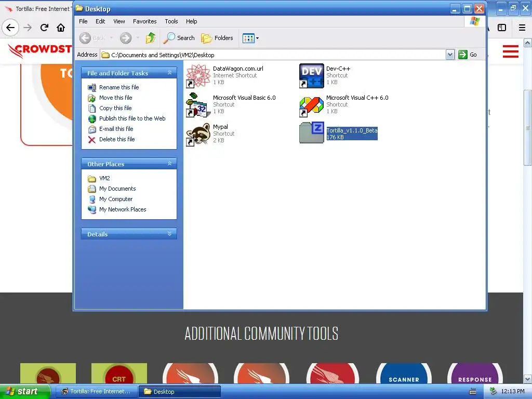Open the Help menu

point(191,21)
